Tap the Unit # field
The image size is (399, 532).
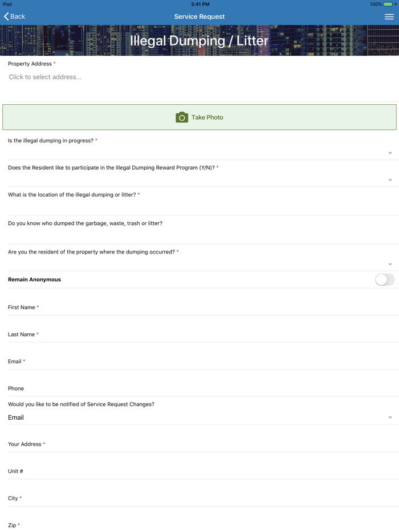[199, 472]
